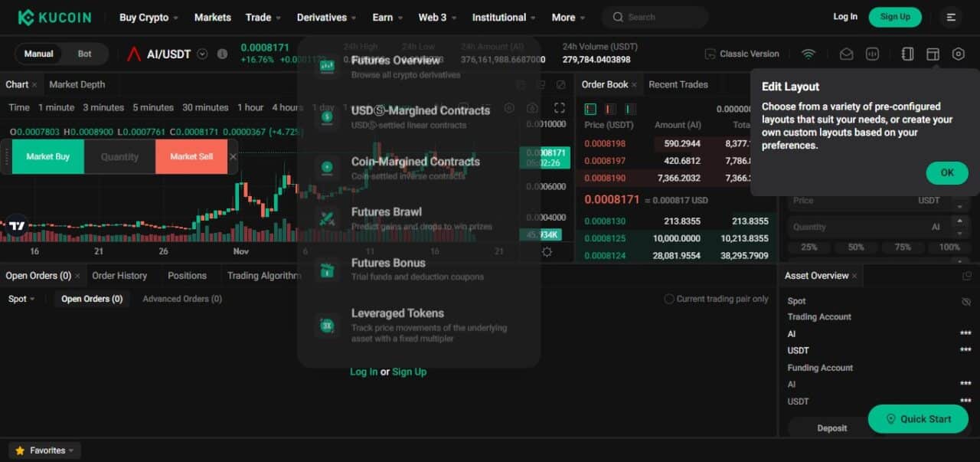Click the TradingView logo
The height and width of the screenshot is (462, 980).
17,226
